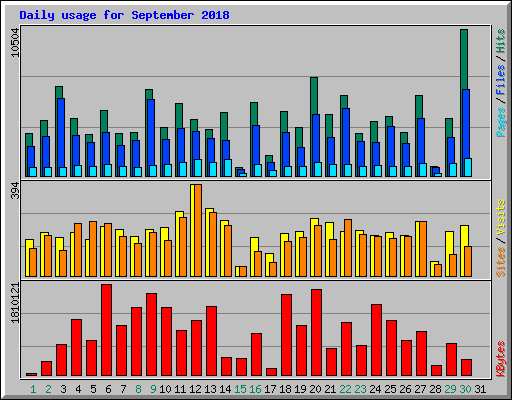Click the cyan pages bar for day 30

tap(468, 167)
